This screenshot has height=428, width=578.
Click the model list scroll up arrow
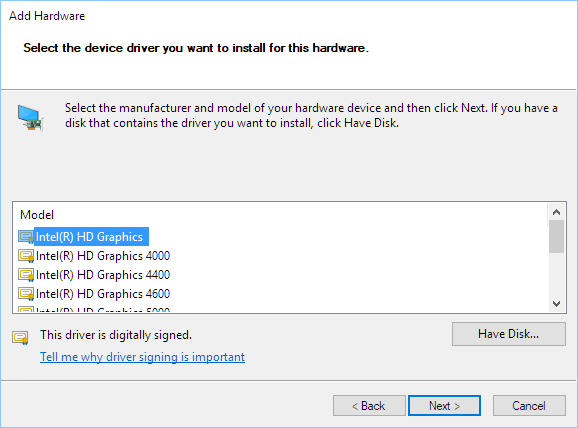557,212
